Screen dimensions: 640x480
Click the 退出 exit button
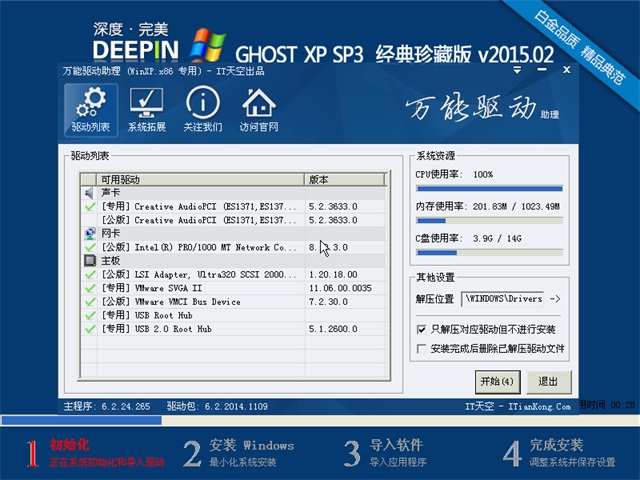pos(548,381)
